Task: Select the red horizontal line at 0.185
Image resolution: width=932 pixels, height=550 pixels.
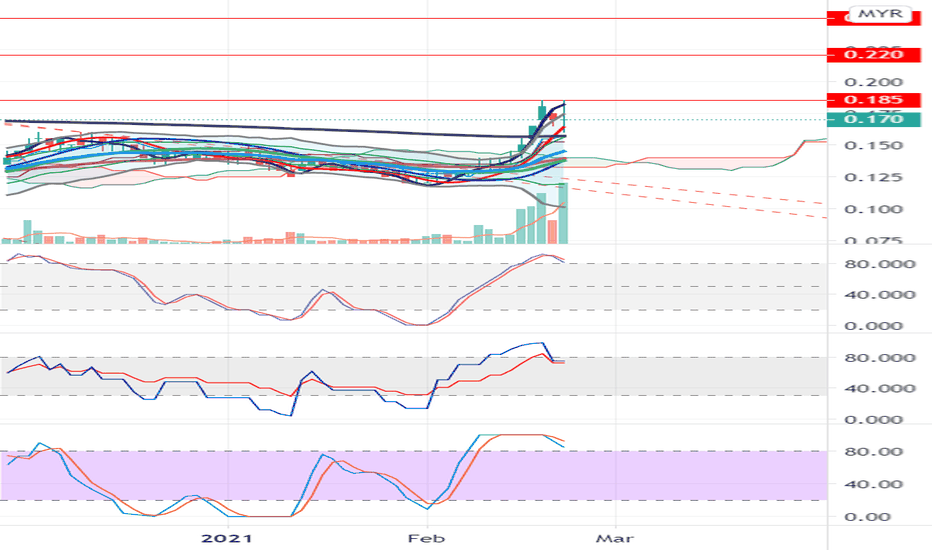Action: (x=414, y=100)
